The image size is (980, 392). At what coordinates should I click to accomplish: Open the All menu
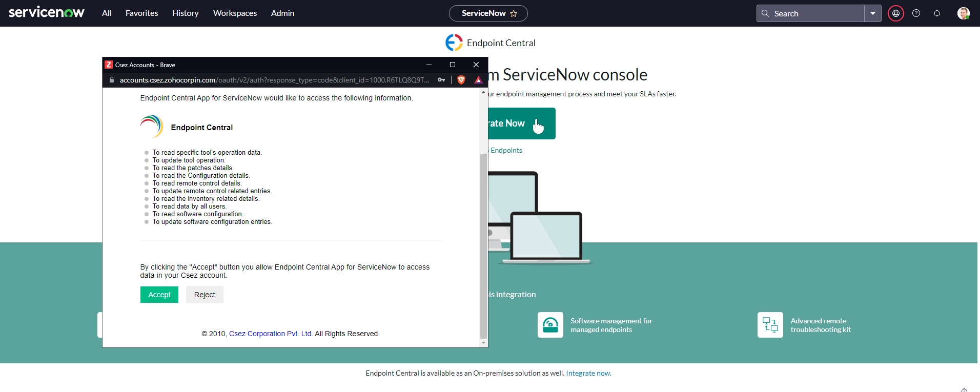pyautogui.click(x=107, y=13)
